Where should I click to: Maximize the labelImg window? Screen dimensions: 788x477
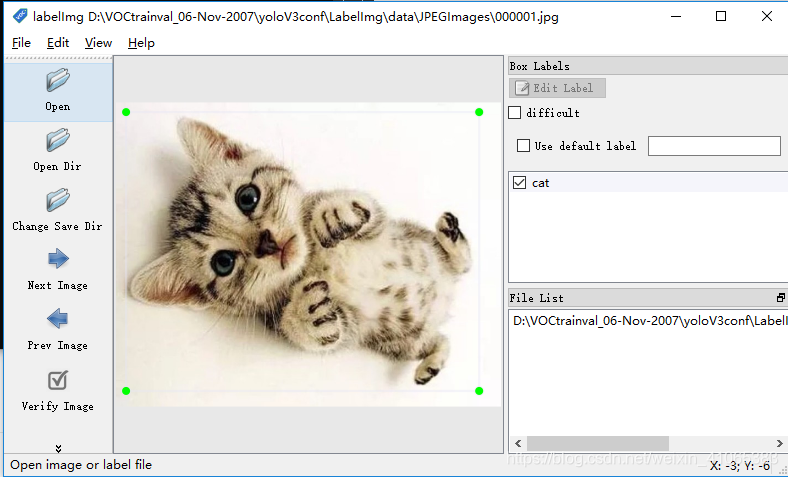pos(721,17)
